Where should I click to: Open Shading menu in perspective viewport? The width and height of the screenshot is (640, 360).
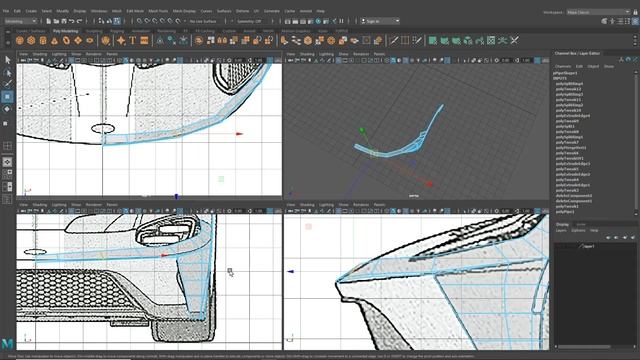click(307, 54)
